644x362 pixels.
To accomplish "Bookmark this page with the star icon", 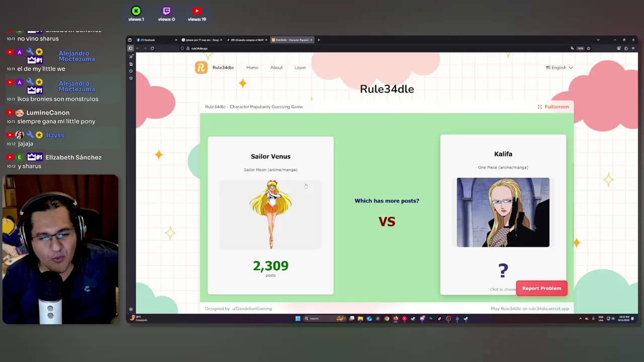I will (x=588, y=48).
